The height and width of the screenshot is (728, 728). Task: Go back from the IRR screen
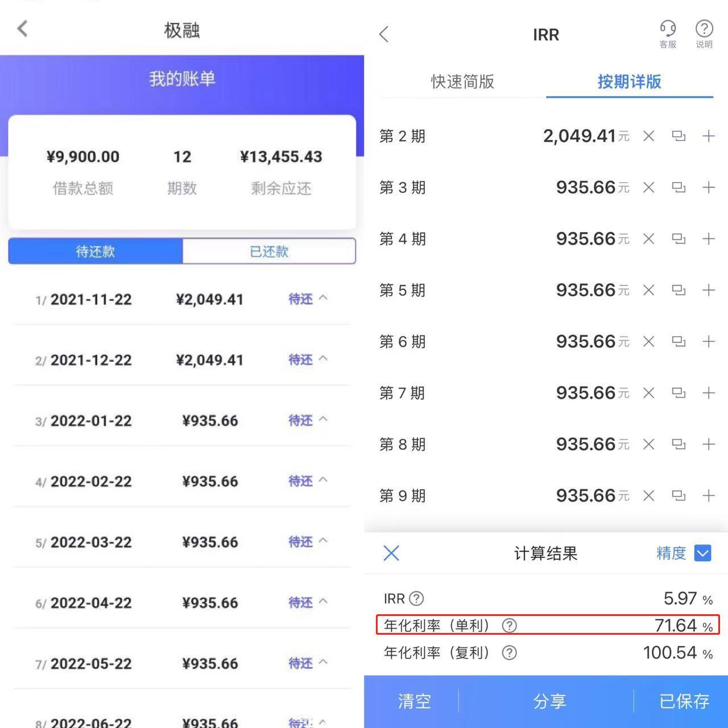(384, 35)
